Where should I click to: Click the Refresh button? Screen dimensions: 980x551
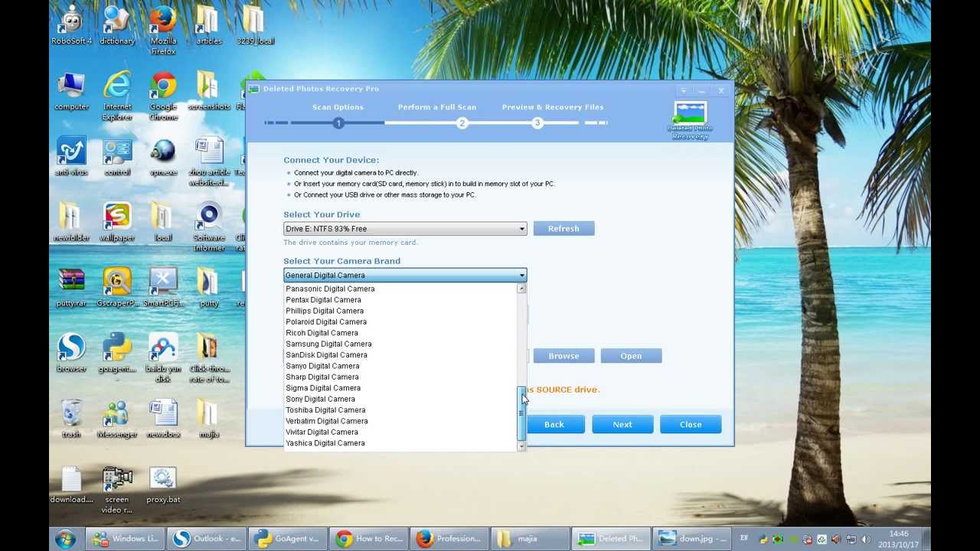pos(563,229)
